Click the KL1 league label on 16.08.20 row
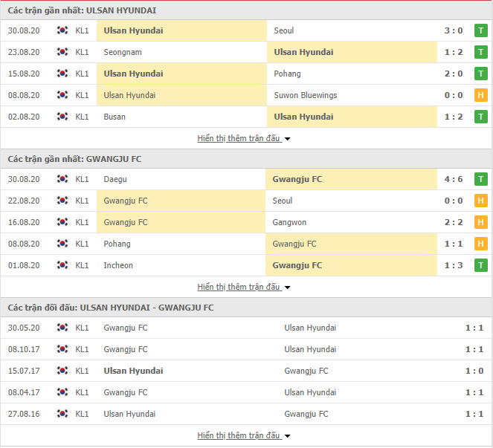The height and width of the screenshot is (448, 493). [x=82, y=222]
